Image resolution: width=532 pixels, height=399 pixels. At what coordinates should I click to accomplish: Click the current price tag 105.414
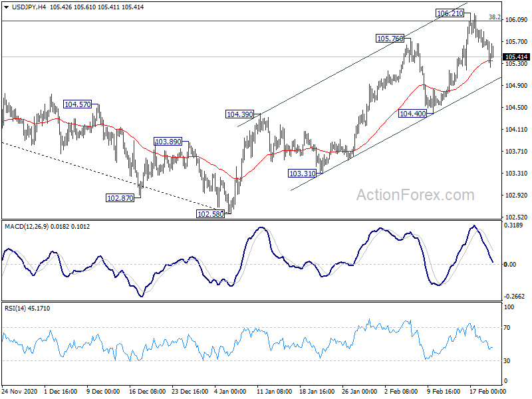click(x=516, y=57)
